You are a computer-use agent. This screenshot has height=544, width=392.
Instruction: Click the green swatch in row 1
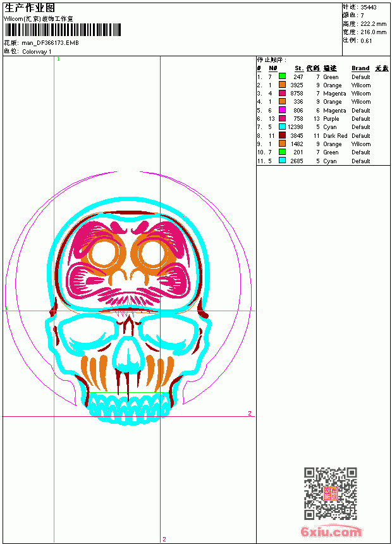click(x=283, y=77)
